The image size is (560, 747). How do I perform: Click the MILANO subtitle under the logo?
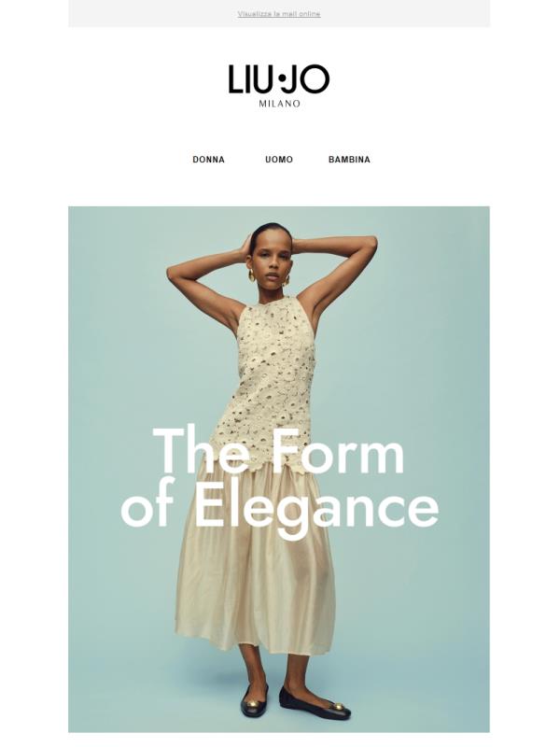[279, 104]
